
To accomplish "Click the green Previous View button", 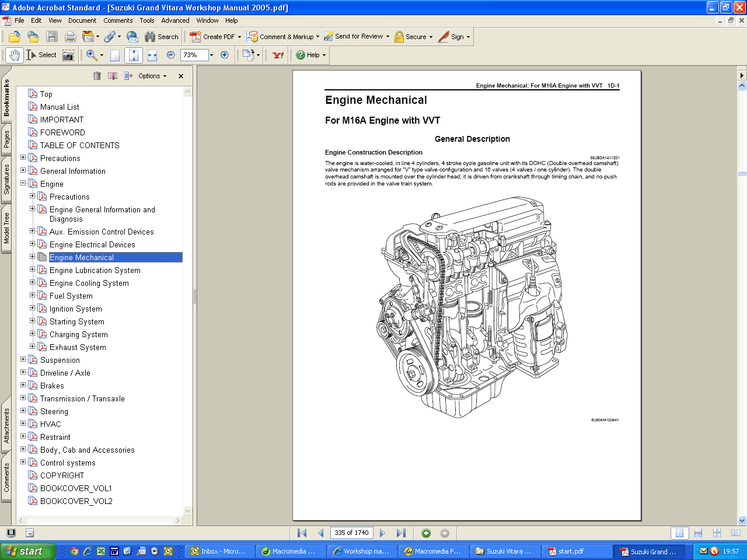I will pos(426,533).
